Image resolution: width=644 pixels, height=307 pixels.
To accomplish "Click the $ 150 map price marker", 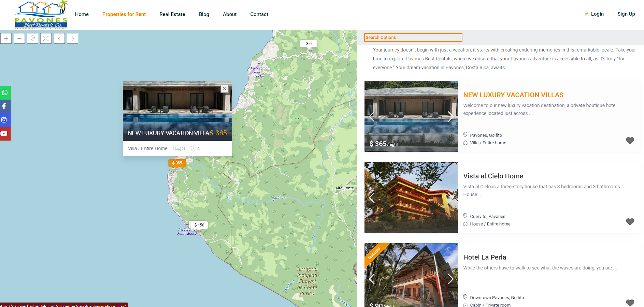I will coord(199,225).
